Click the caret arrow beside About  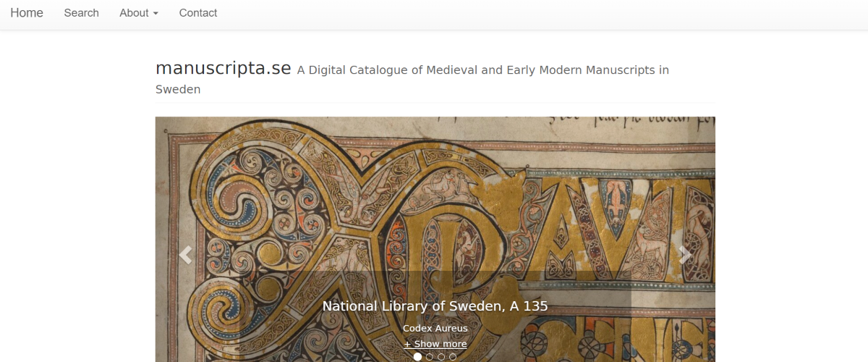point(156,14)
